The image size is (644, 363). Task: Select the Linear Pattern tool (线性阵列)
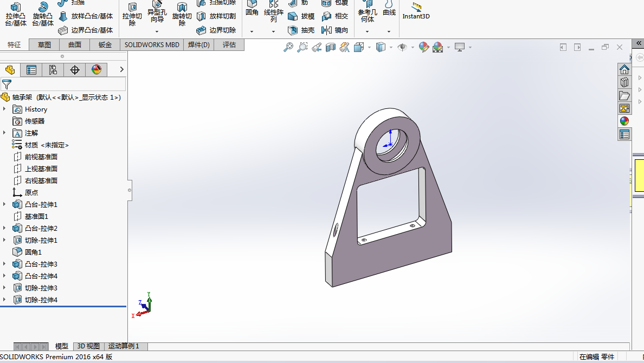[274, 11]
